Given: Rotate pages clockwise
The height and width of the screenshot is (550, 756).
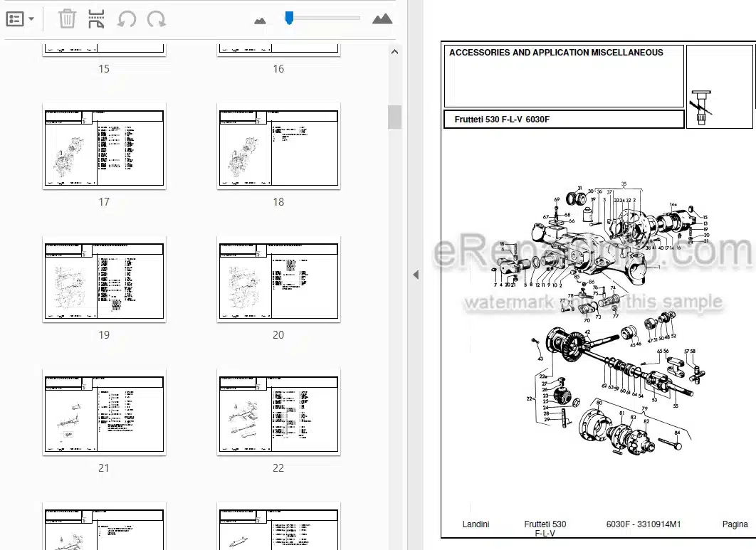Looking at the screenshot, I should coord(157,20).
